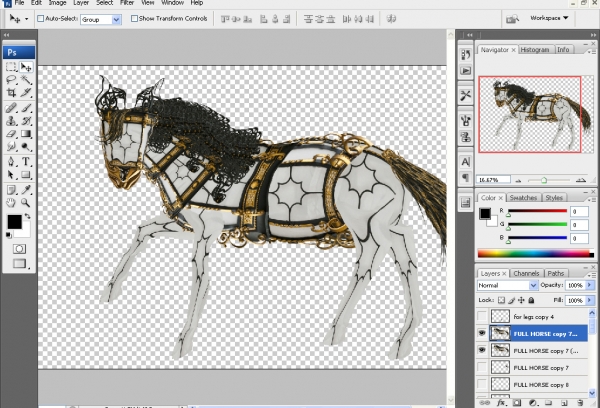Open the Actions panel play icon

click(x=465, y=71)
